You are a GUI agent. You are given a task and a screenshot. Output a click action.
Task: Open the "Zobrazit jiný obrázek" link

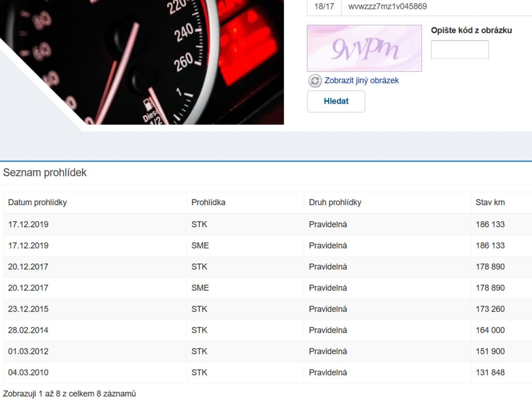tap(361, 80)
